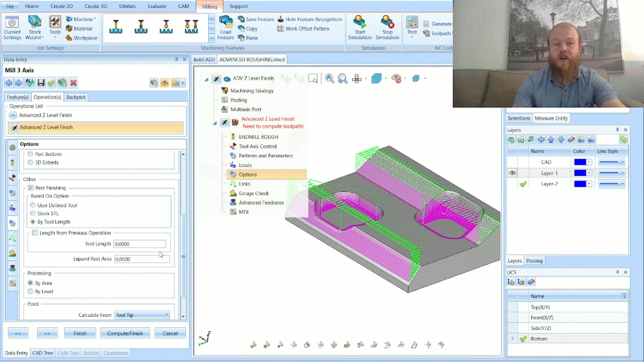Click the Gouge Check tree icon
Viewport: 644px width, 362px height.
tap(233, 193)
